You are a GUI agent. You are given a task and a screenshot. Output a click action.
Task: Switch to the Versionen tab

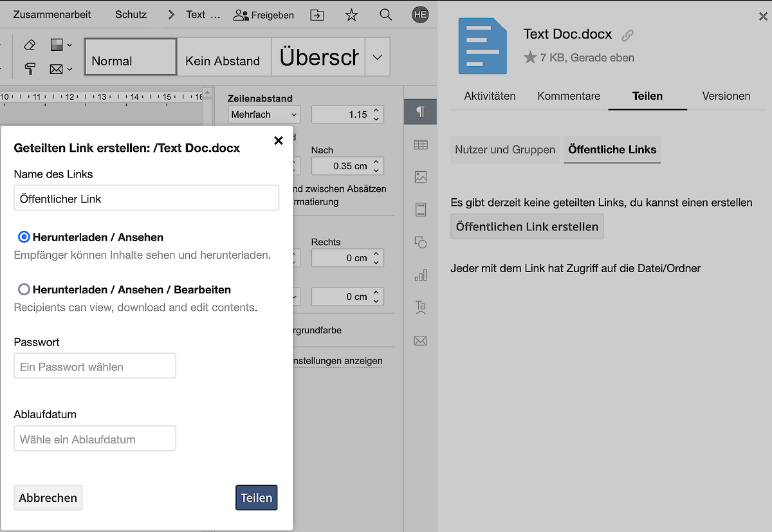pos(726,96)
